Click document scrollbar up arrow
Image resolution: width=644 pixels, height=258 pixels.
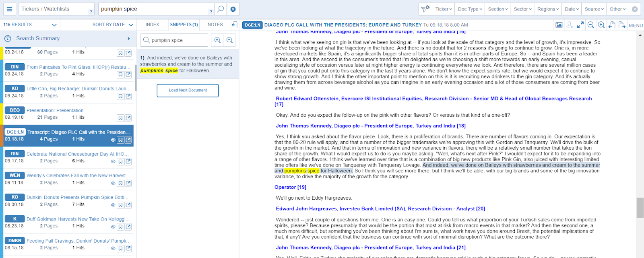pos(640,35)
